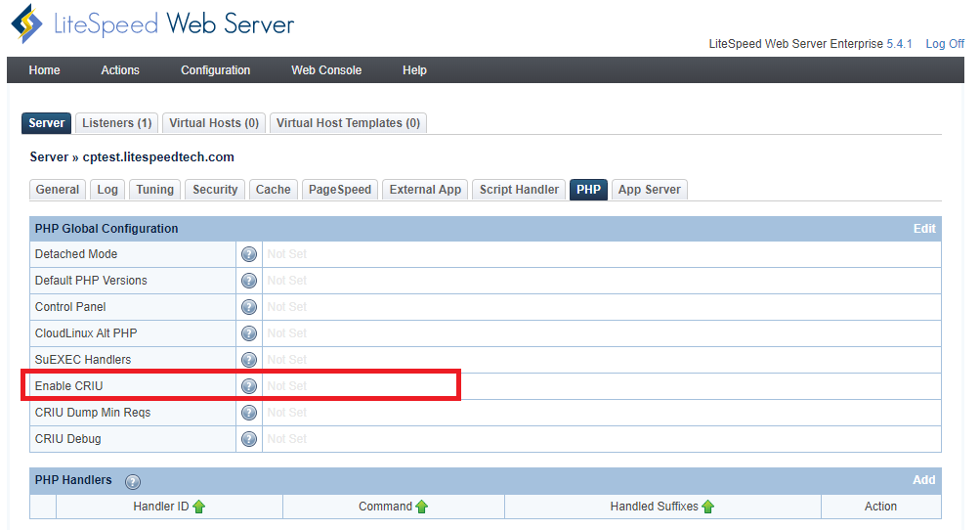
Task: Click the cptest.litespeedtech.com breadcrumb
Action: tap(158, 157)
